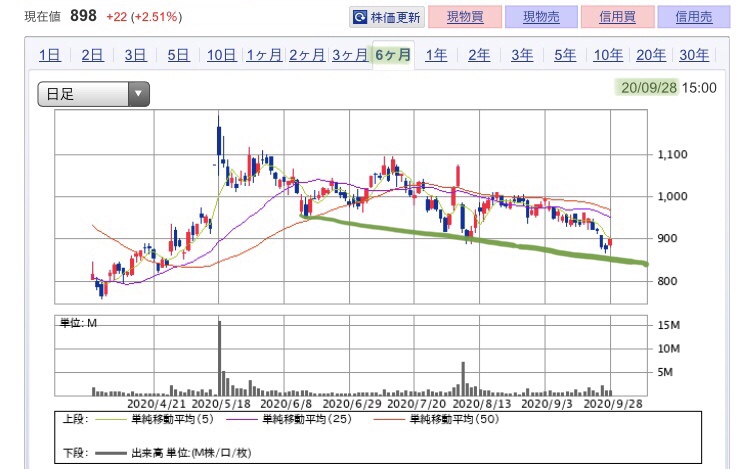Switch to the 10日 period tab

click(221, 55)
